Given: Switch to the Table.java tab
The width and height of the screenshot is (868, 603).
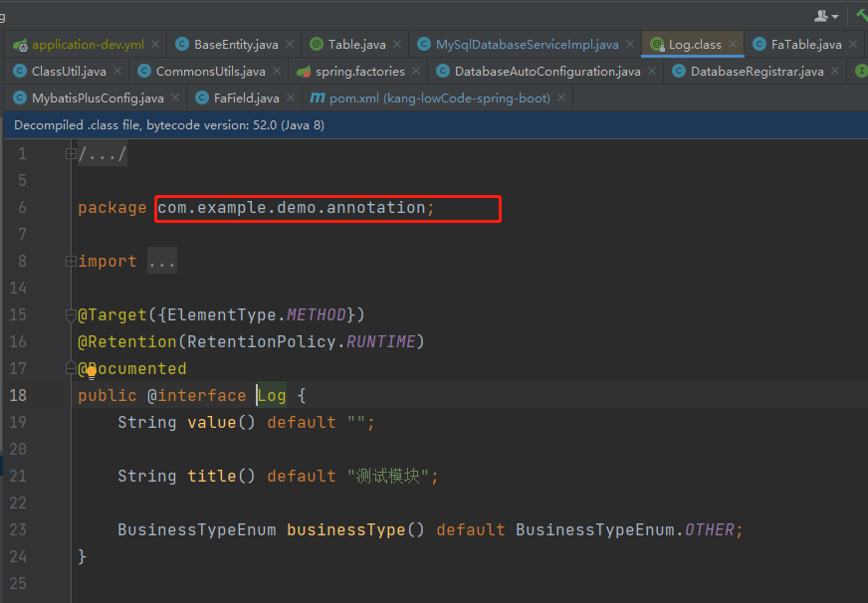Looking at the screenshot, I should 356,44.
